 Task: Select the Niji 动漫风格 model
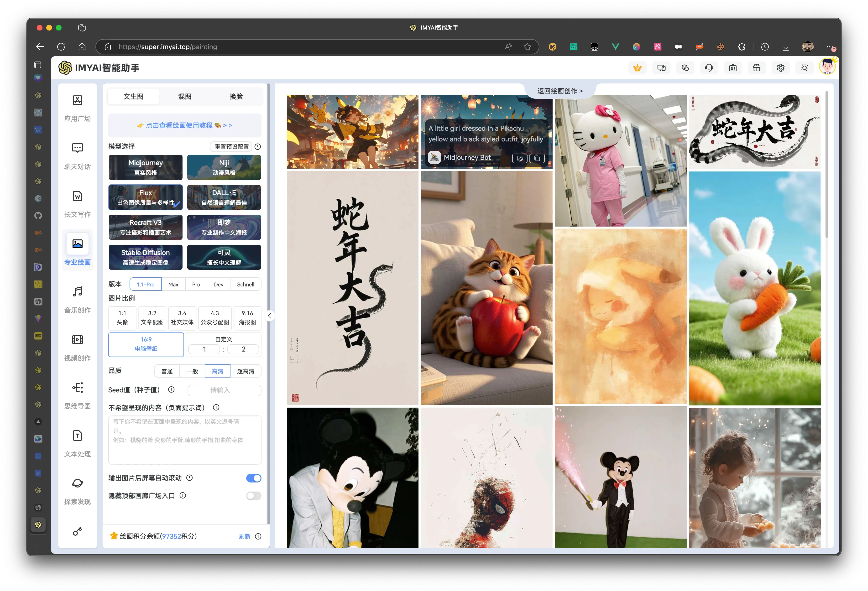224,167
